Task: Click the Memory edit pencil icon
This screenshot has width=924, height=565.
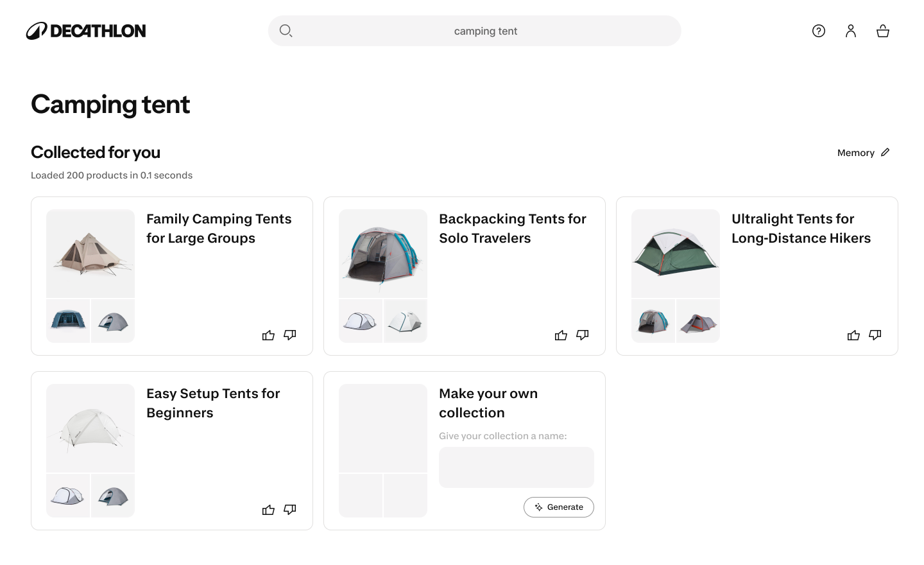Action: (x=886, y=152)
